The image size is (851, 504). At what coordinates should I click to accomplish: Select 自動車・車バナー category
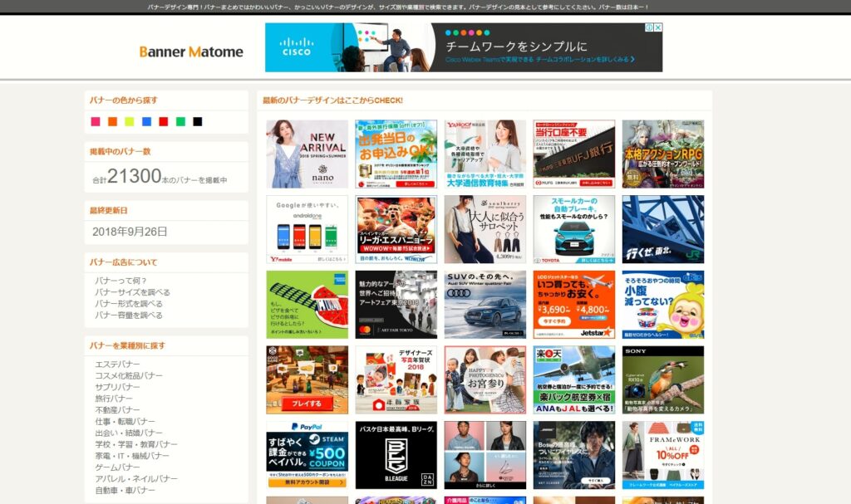(125, 490)
